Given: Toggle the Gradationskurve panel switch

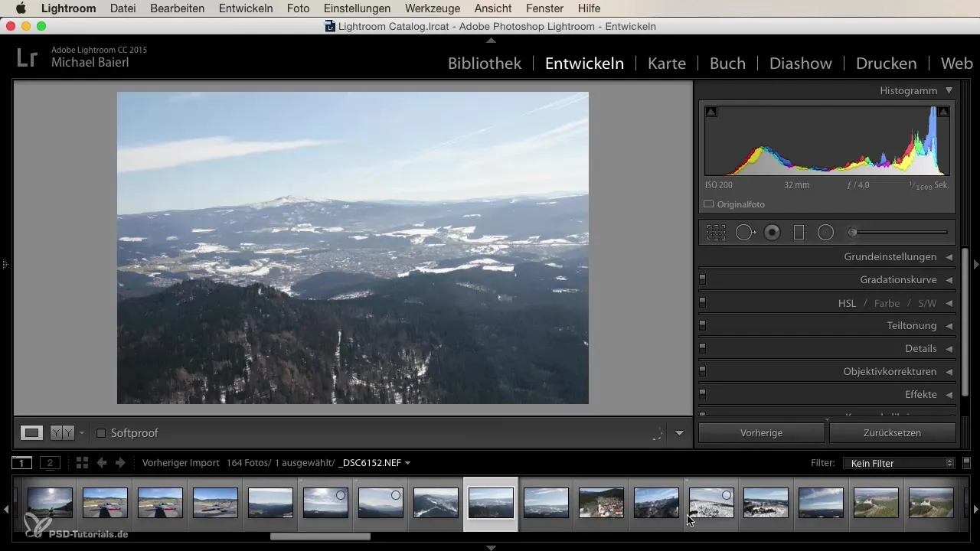Looking at the screenshot, I should coord(702,280).
